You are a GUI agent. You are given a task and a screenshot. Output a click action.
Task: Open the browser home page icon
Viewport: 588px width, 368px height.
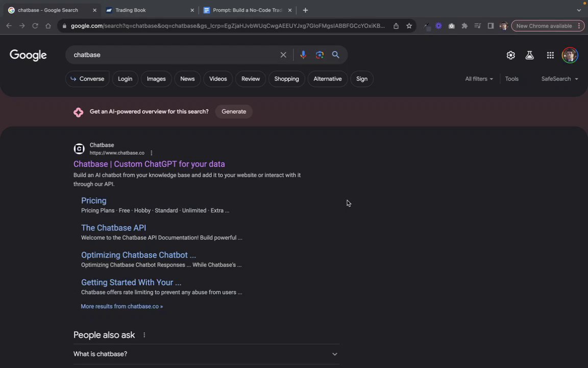point(48,26)
